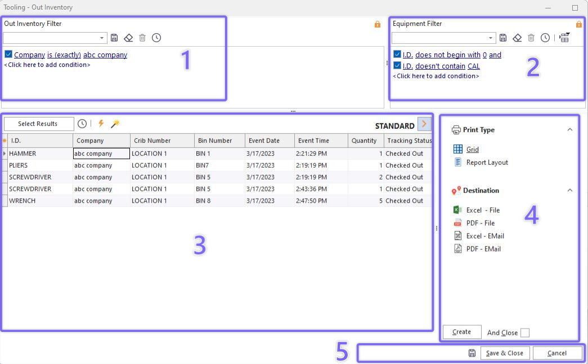Enable the And Close checkbox
The width and height of the screenshot is (588, 364).
pos(525,332)
